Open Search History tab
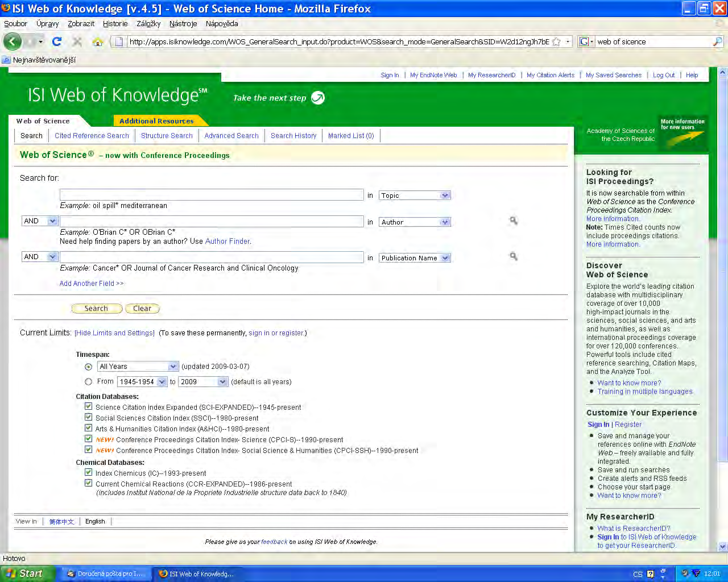The height and width of the screenshot is (582, 728). point(293,136)
